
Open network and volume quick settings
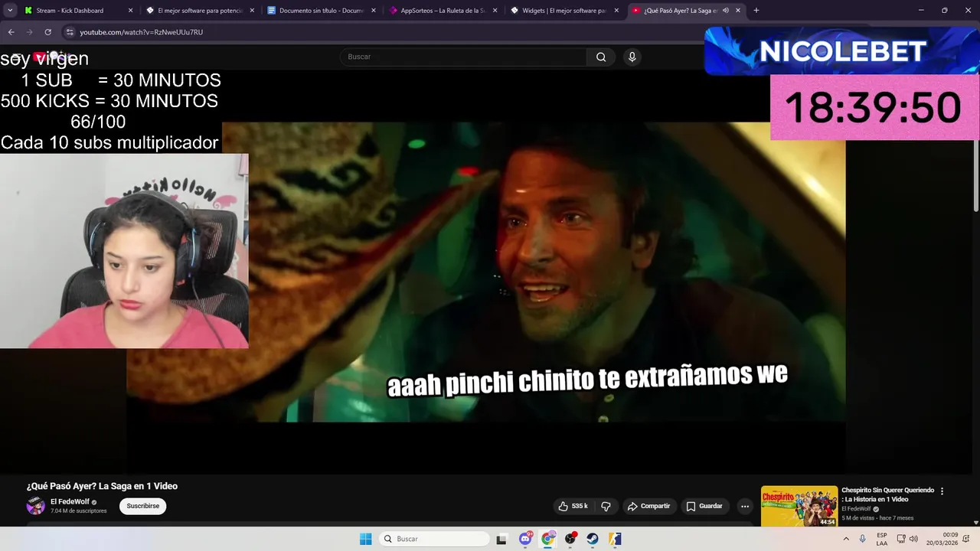coord(907,539)
